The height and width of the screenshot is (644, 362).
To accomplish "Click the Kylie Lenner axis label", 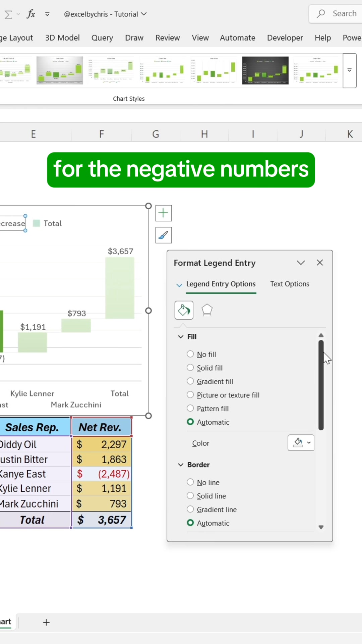I will click(x=32, y=393).
